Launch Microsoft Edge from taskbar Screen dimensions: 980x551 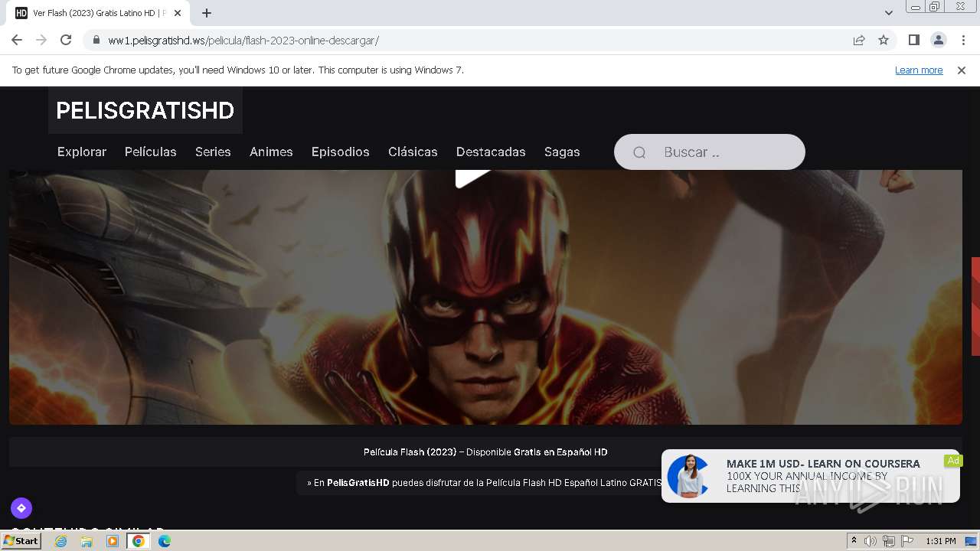point(165,541)
